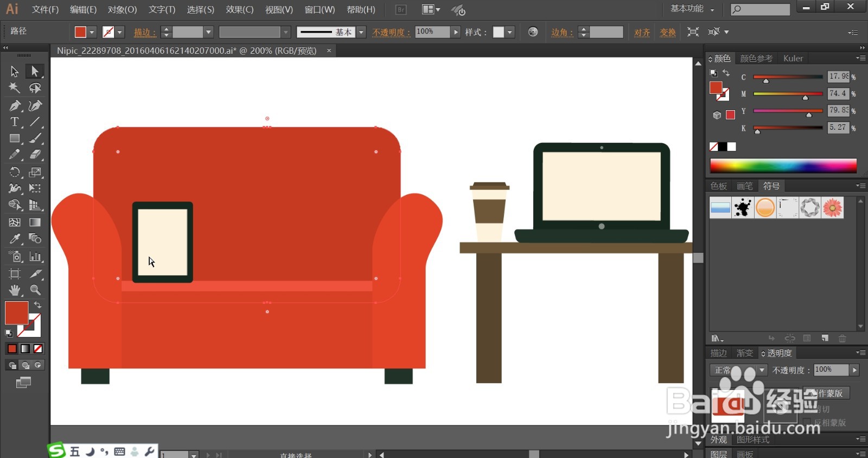Viewport: 868px width, 458px height.
Task: Select the Zoom tool
Action: (x=35, y=290)
